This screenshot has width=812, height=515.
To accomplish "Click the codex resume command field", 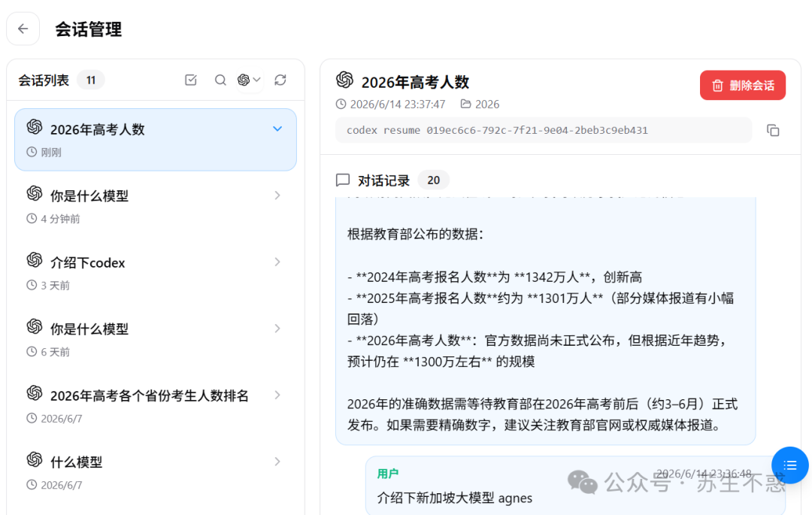I will 544,130.
